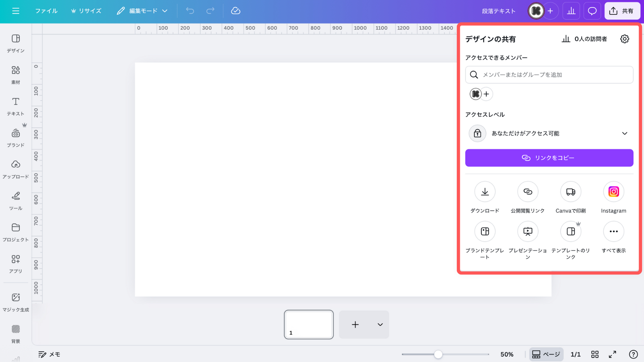Enter fullscreen with the expand icon
644x362 pixels.
tap(612, 354)
